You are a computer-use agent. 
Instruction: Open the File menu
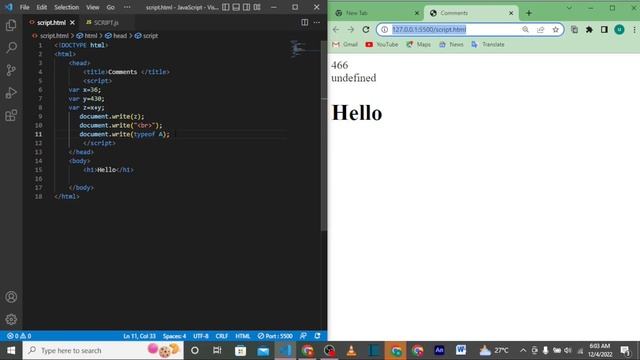coord(24,7)
